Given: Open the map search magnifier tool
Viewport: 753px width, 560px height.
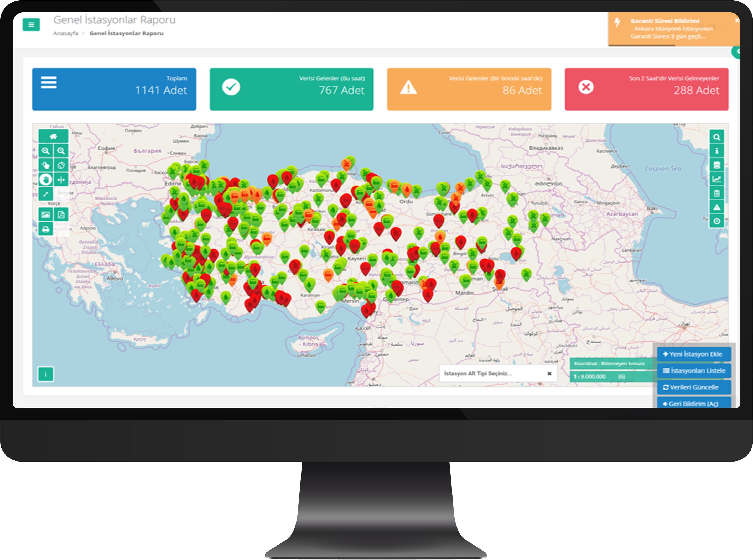Looking at the screenshot, I should (x=717, y=137).
